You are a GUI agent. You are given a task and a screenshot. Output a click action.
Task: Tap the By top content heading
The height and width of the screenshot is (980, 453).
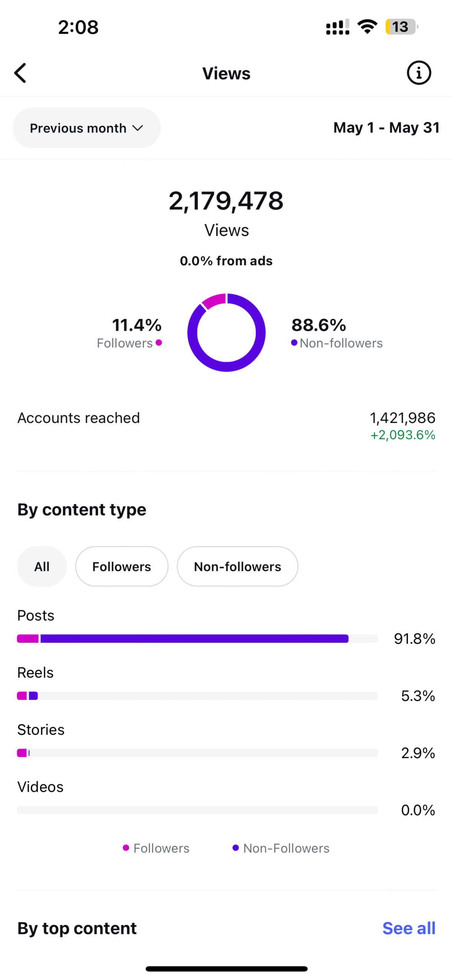tap(77, 928)
